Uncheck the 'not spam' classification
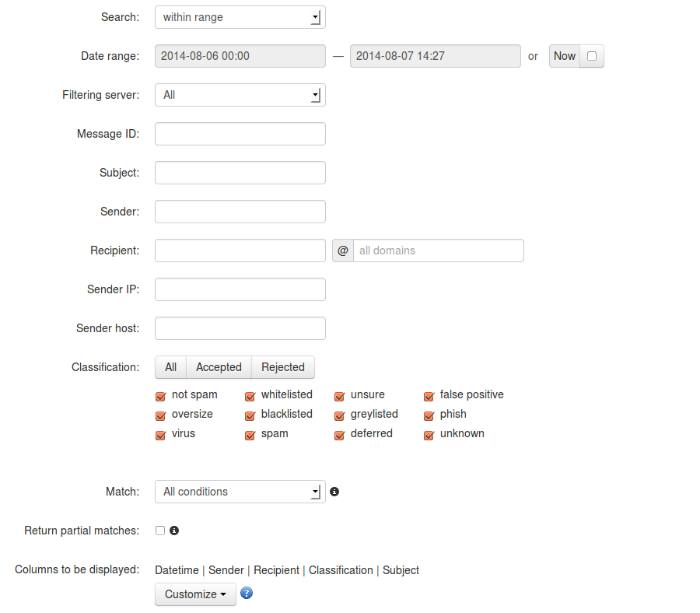 (x=162, y=395)
